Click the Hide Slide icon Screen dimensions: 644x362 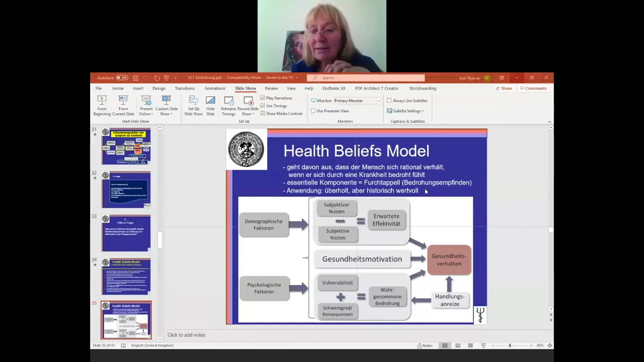click(x=210, y=101)
